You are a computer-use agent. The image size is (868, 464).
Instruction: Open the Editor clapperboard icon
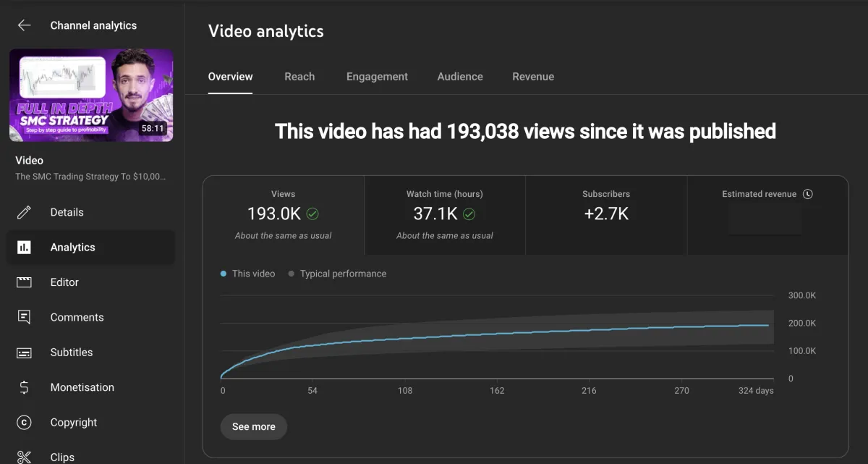click(24, 282)
